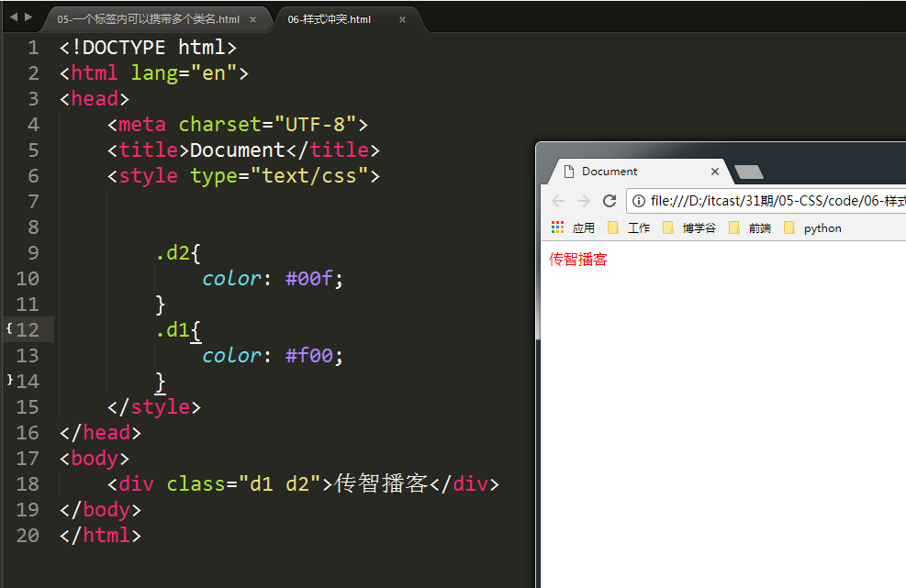Open the 工作 bookmark folder
The height and width of the screenshot is (588, 906).
pyautogui.click(x=629, y=227)
